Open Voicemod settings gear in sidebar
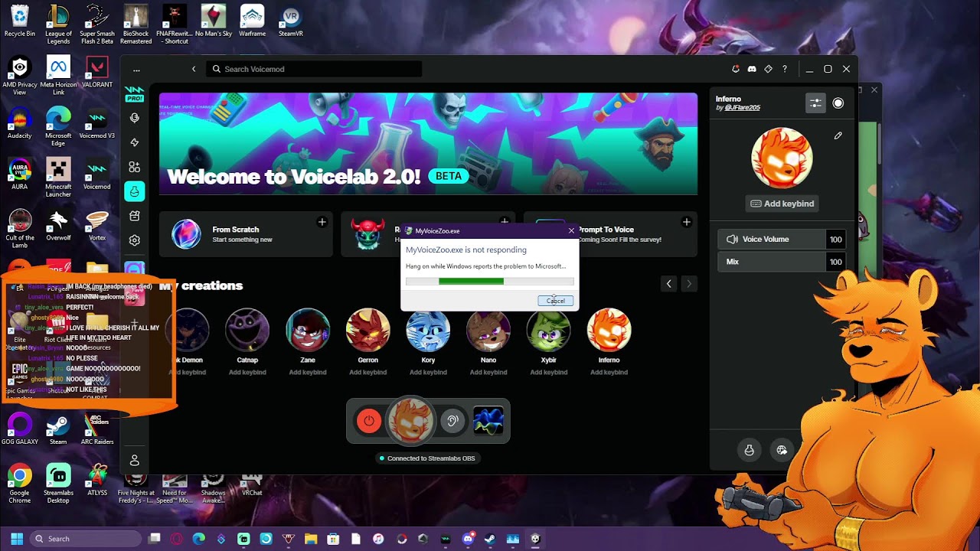 pyautogui.click(x=135, y=240)
